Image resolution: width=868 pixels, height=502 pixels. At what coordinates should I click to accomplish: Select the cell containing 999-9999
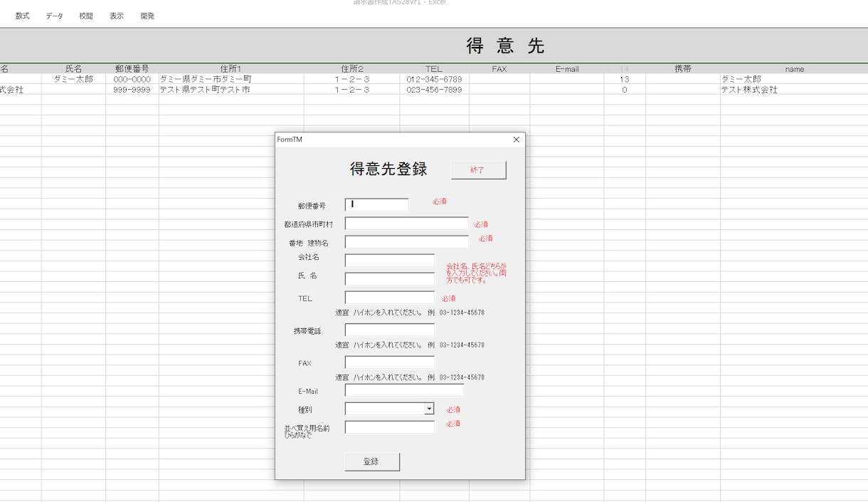132,90
